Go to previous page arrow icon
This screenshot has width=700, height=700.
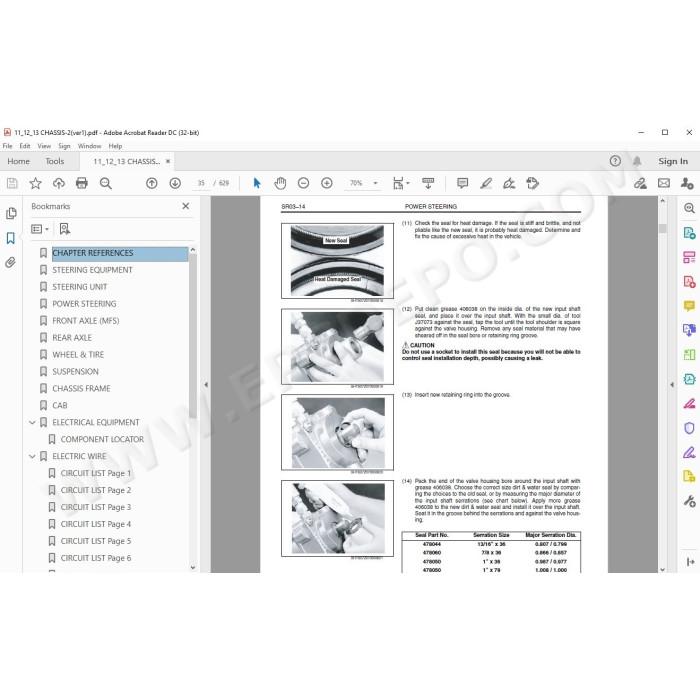[x=152, y=183]
